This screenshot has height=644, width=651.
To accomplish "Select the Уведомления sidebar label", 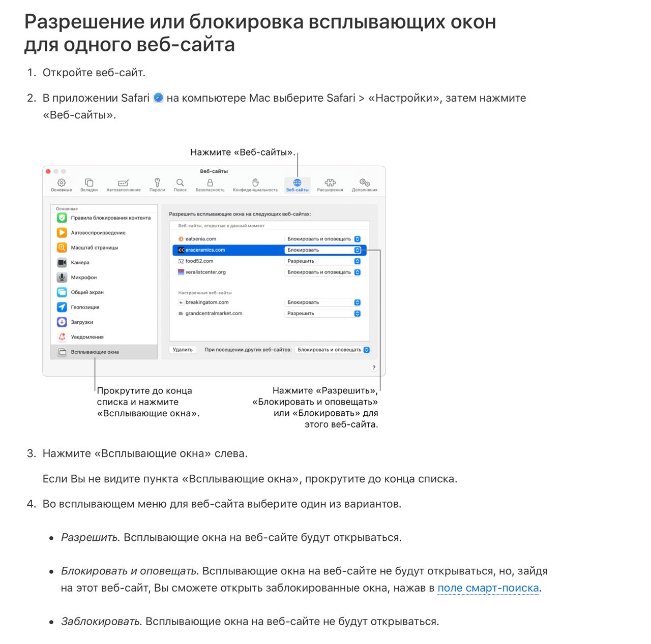I will [x=87, y=337].
